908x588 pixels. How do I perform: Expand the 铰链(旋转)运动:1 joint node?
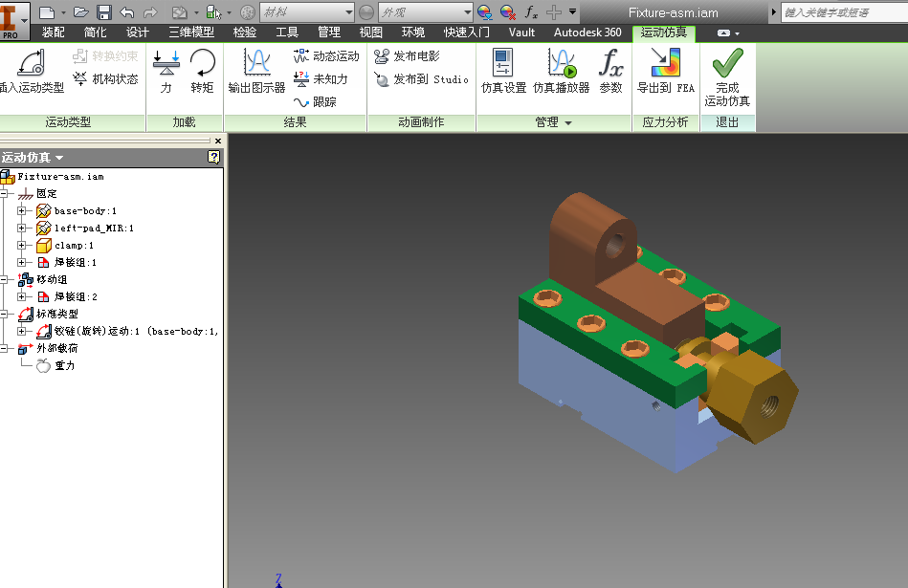coord(21,331)
